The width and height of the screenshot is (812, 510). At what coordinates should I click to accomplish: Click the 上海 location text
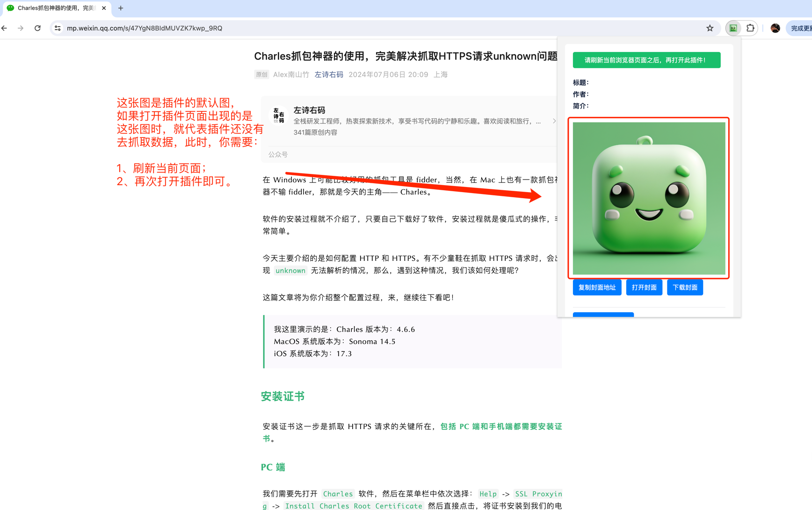click(441, 74)
